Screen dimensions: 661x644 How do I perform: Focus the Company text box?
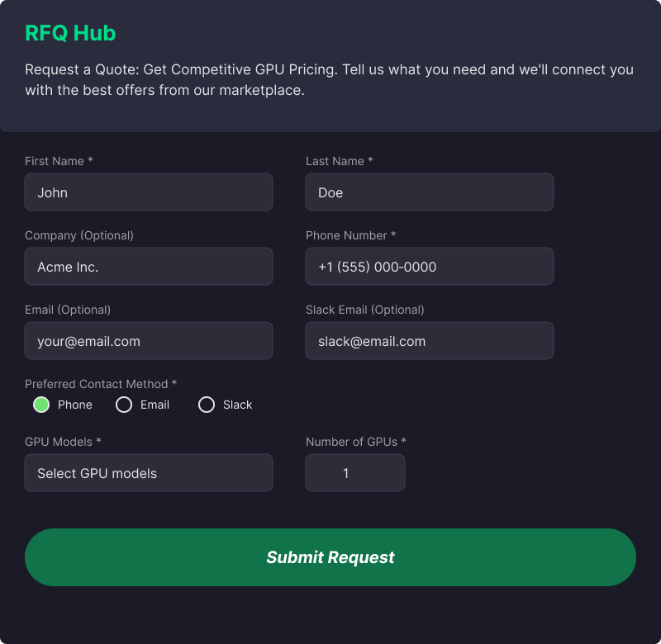click(149, 267)
